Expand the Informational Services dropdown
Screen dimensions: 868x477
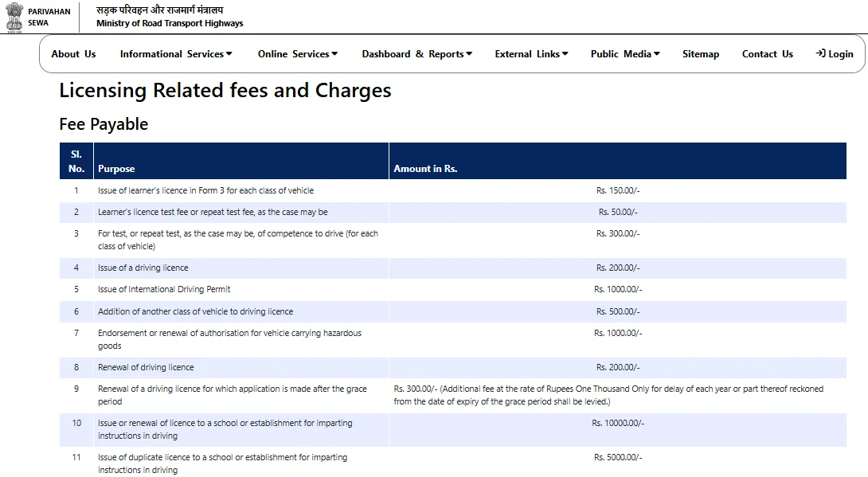coord(175,54)
